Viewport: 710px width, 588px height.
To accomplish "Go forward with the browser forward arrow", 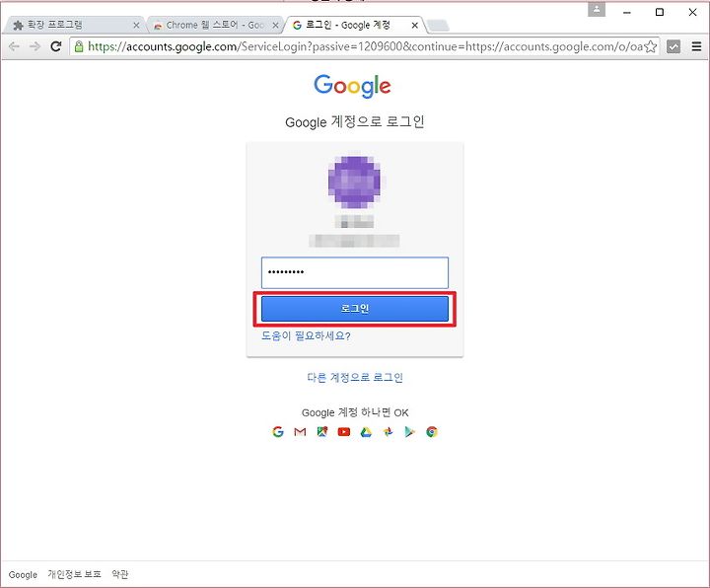I will [35, 46].
